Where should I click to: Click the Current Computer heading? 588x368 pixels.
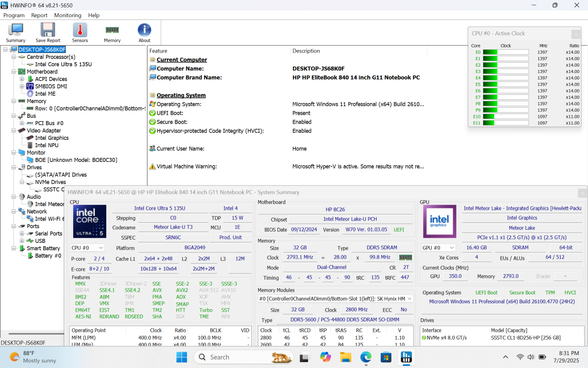(182, 60)
